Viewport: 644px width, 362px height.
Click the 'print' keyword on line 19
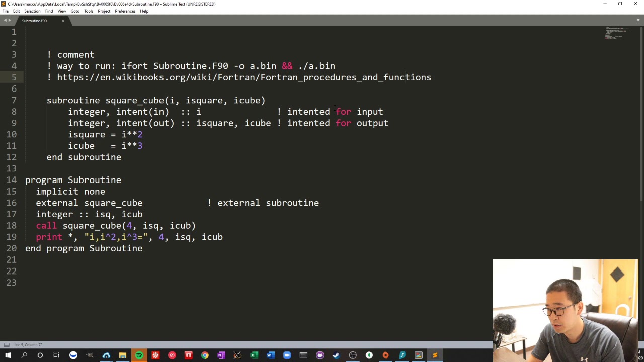(49, 237)
